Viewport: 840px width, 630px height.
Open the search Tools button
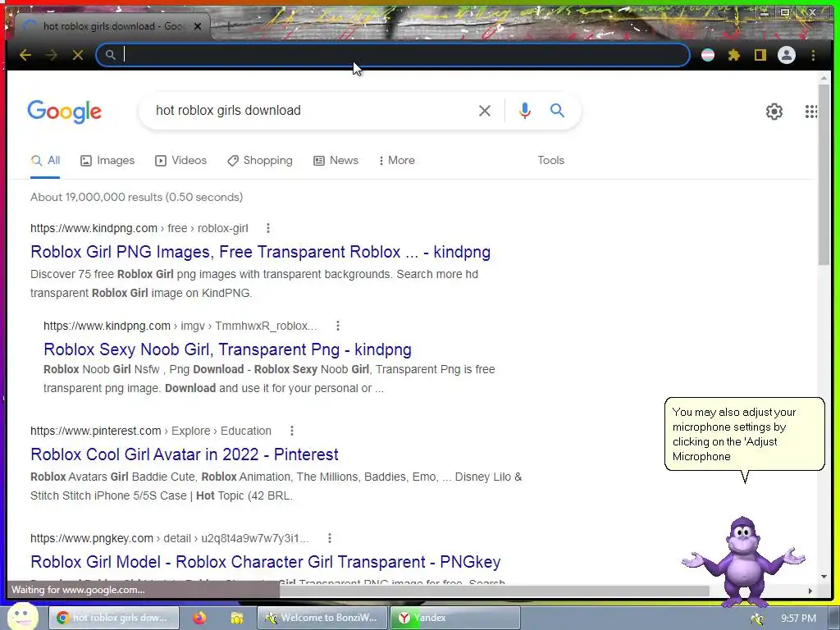[550, 160]
